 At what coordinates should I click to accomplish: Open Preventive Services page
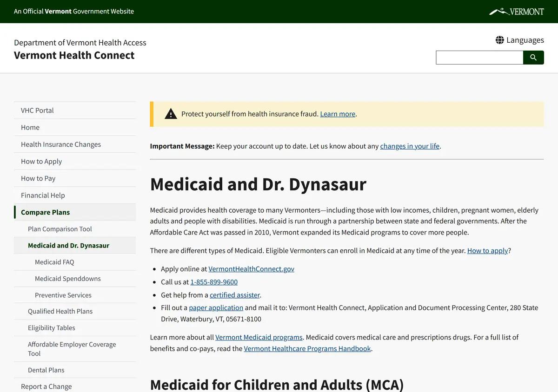click(75, 295)
